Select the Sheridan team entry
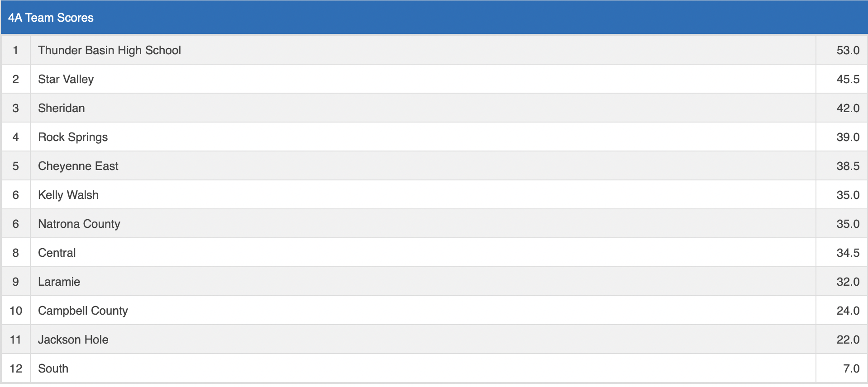This screenshot has height=387, width=868. [61, 108]
